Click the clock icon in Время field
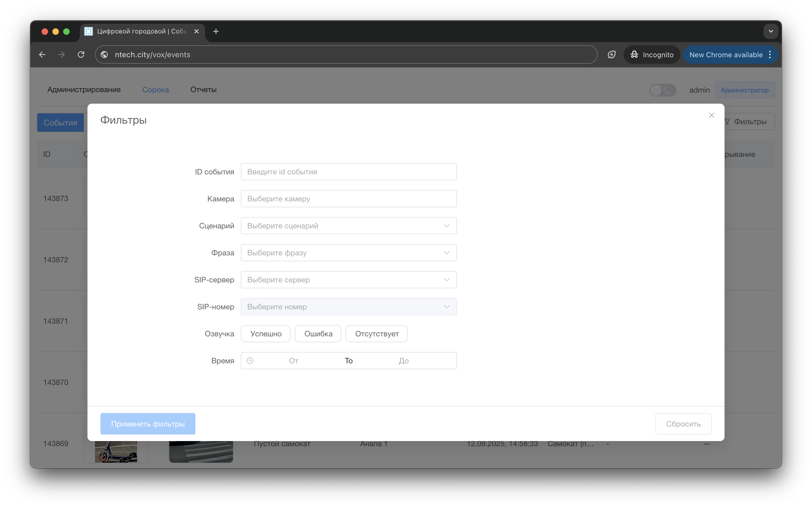The image size is (812, 508). point(250,361)
